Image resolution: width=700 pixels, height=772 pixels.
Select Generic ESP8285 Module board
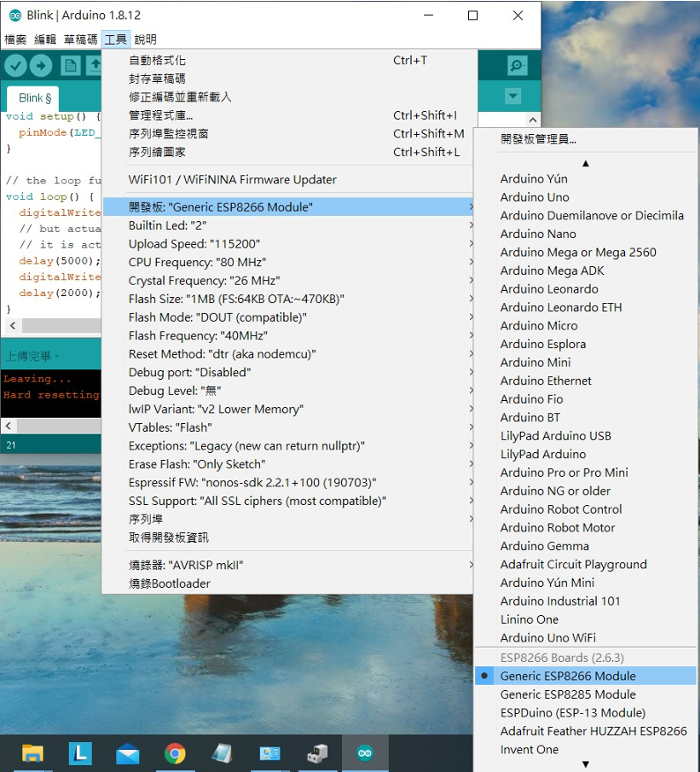click(x=585, y=694)
